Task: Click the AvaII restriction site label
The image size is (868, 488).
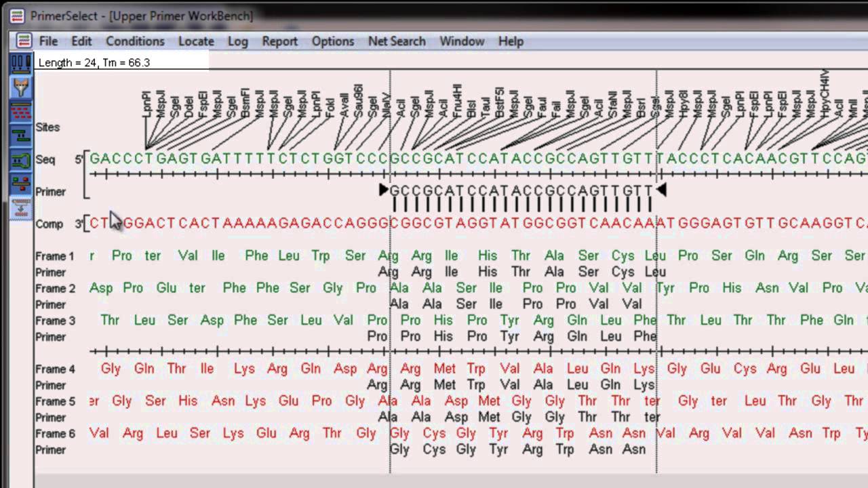Action: pyautogui.click(x=344, y=104)
